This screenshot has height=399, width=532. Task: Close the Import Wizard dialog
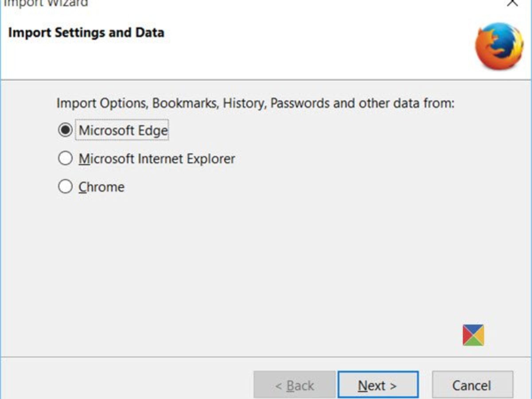click(x=512, y=3)
